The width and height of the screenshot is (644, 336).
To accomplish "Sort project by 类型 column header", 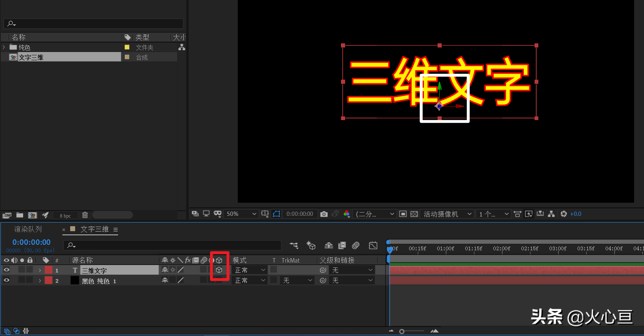I will pos(142,37).
